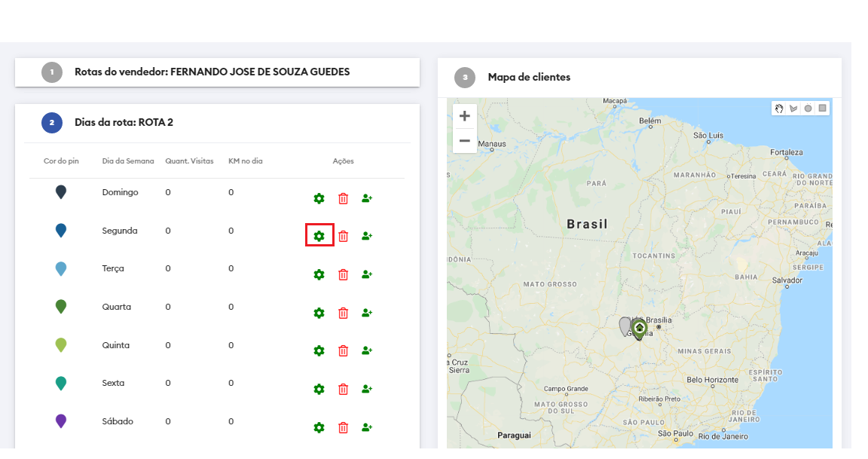Add client to Domingo row
868x459 pixels.
367,198
